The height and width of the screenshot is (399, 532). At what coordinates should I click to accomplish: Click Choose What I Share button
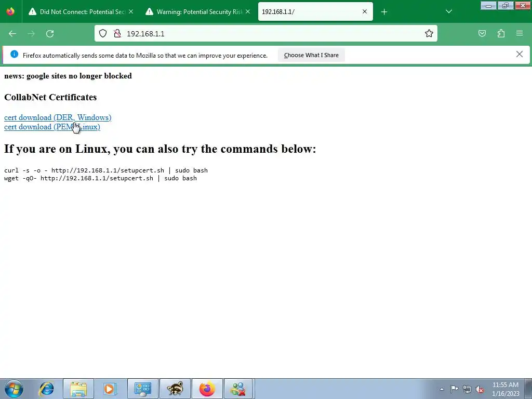pyautogui.click(x=311, y=55)
